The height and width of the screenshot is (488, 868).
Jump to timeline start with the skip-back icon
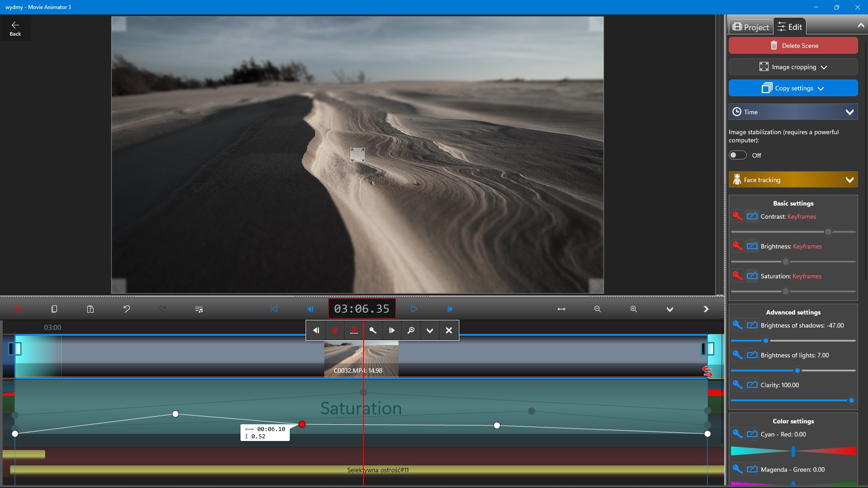(x=274, y=309)
